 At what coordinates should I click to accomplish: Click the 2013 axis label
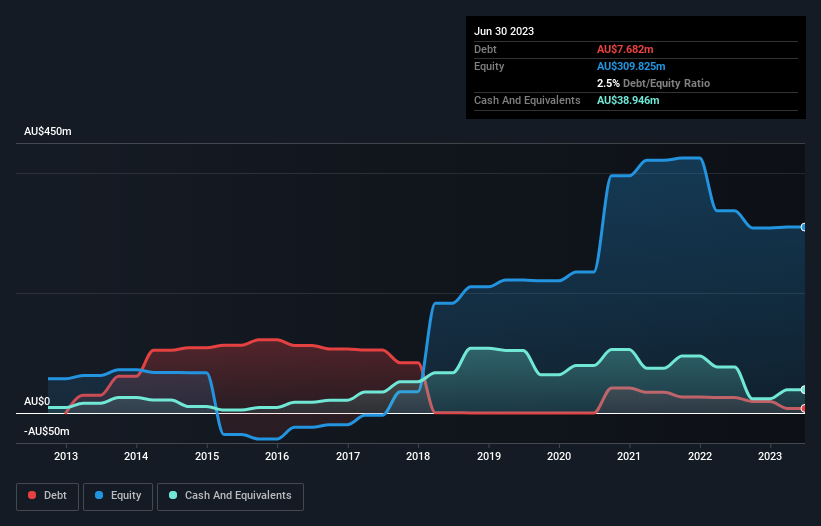pyautogui.click(x=66, y=456)
